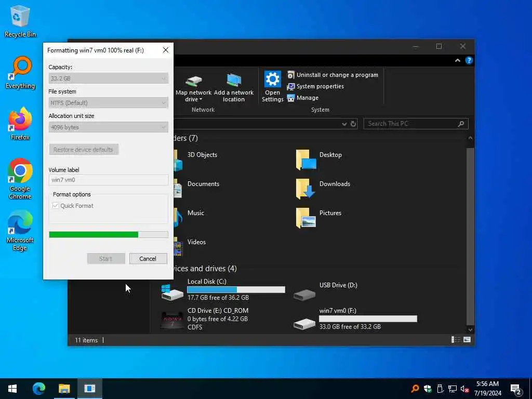The width and height of the screenshot is (532, 399).
Task: Select Local Disk (C:) drive
Action: click(223, 289)
